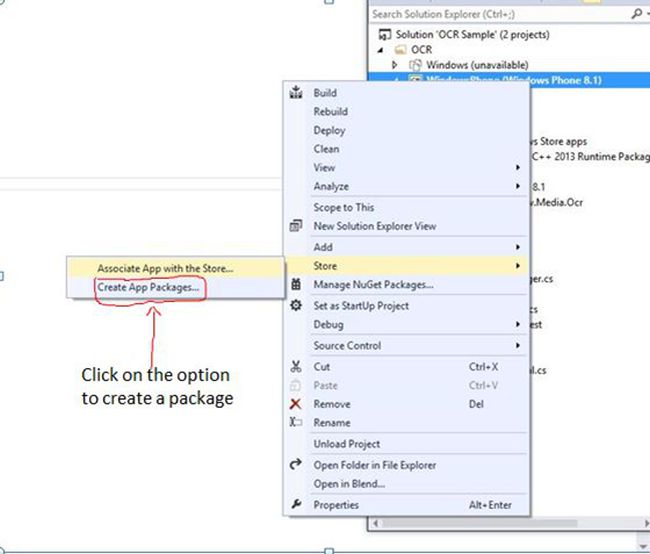
Task: Click the Set as StartUp Project gear icon
Action: click(x=296, y=305)
